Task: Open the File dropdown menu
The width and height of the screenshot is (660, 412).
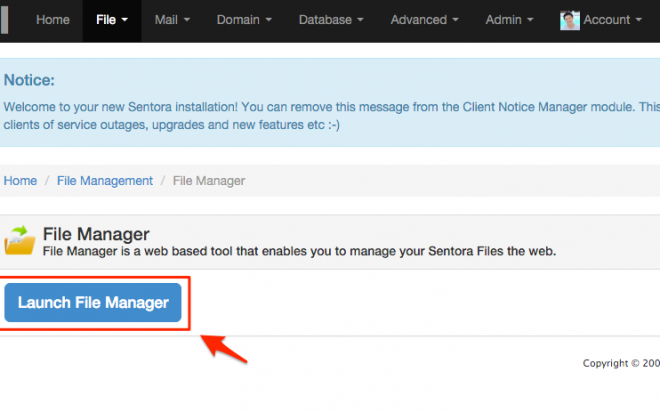Action: [112, 20]
